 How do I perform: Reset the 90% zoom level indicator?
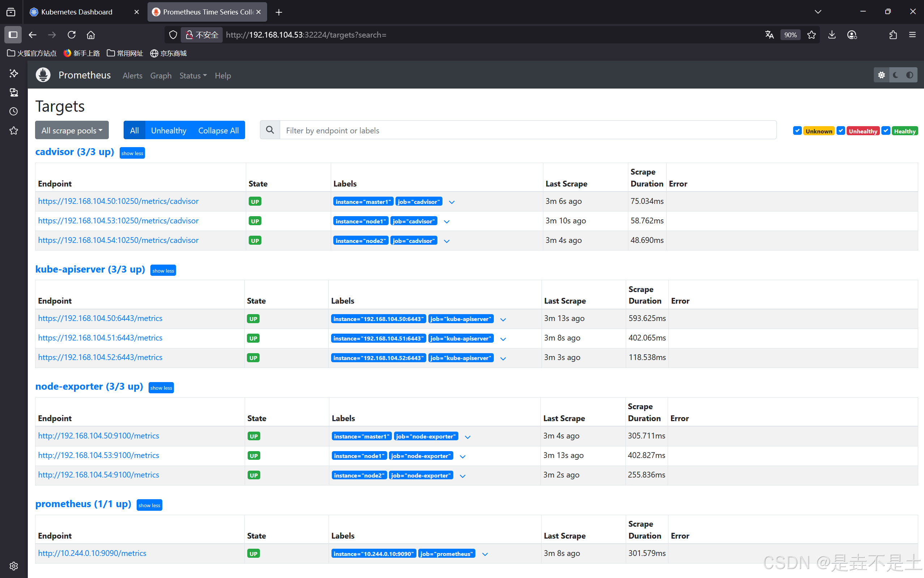click(790, 35)
